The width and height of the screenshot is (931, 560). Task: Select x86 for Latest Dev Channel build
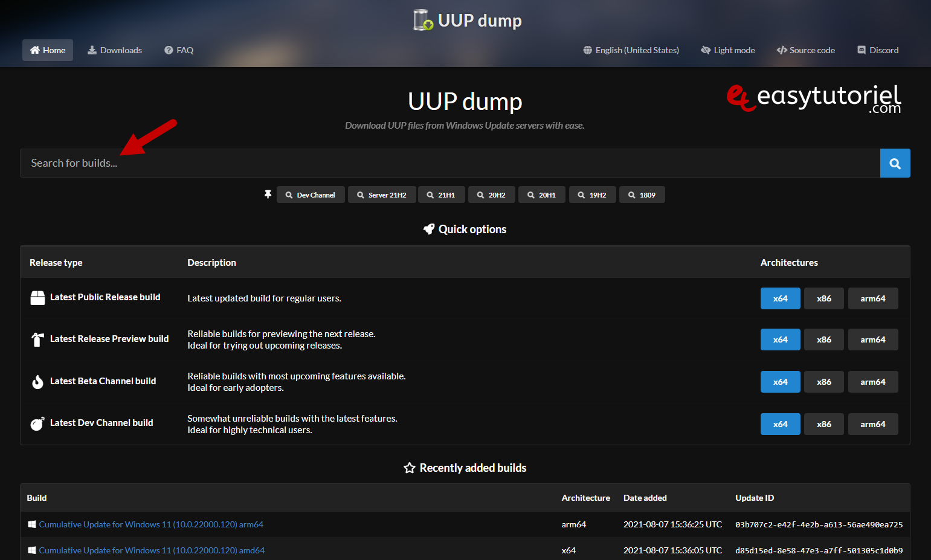(x=824, y=424)
